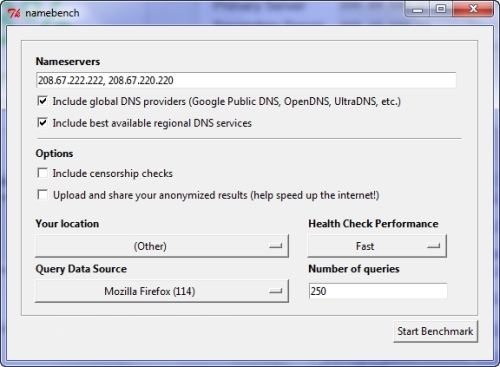Click the Your location label

tap(67, 223)
